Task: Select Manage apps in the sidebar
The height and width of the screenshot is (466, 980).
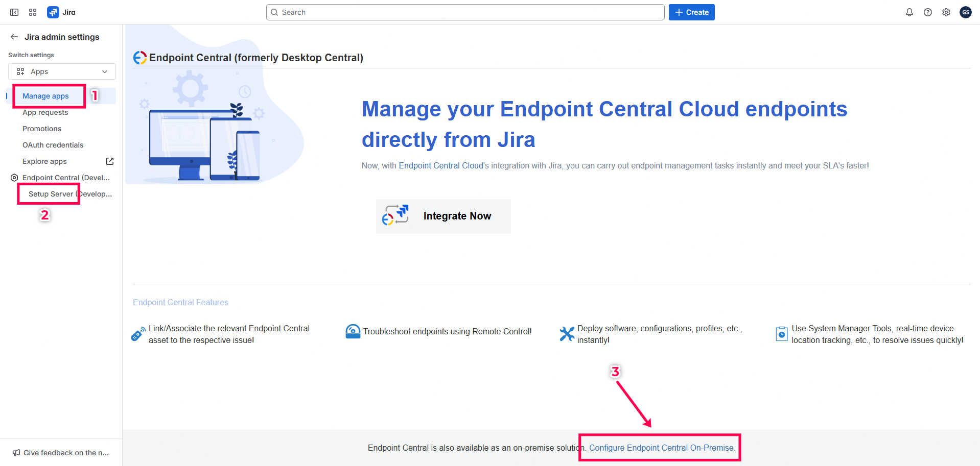Action: [x=45, y=96]
